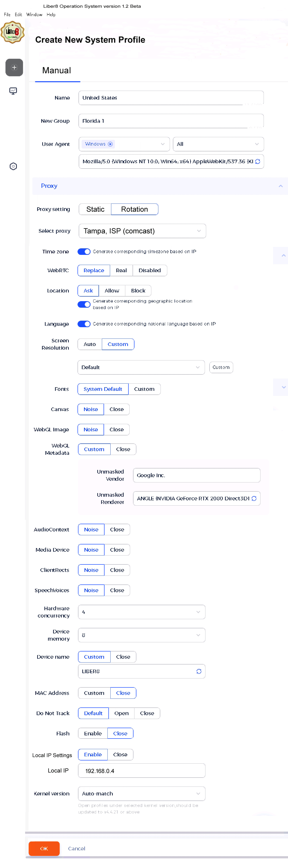The image size is (288, 868).
Task: Open the monitor dashboard sidebar icon
Action: click(x=13, y=91)
